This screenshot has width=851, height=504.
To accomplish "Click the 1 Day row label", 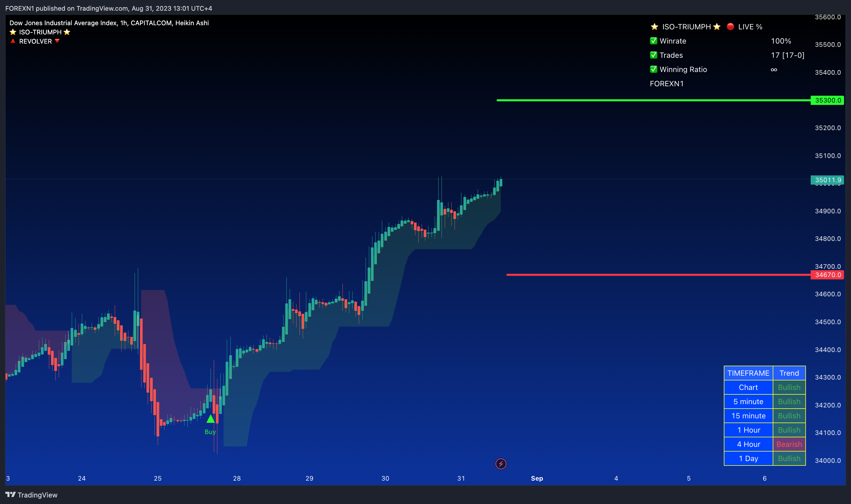I will 748,458.
